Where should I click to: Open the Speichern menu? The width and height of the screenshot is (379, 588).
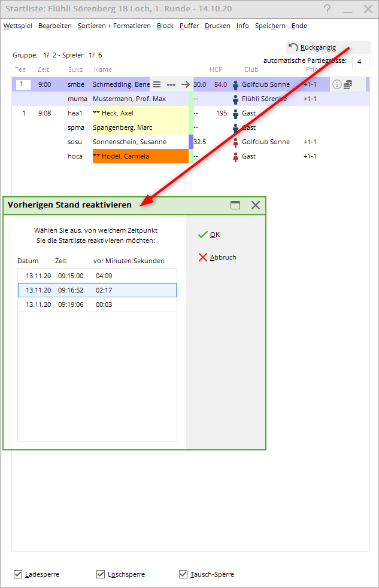click(270, 26)
